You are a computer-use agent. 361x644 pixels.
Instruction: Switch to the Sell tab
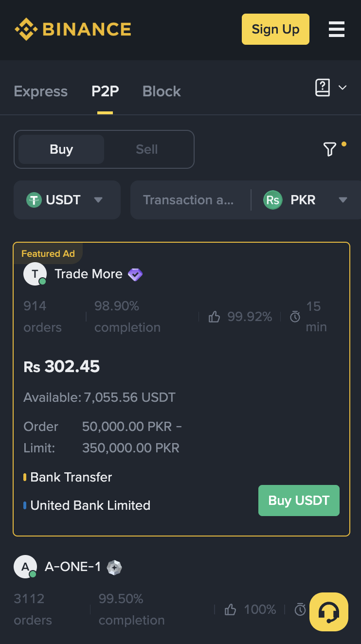[146, 149]
